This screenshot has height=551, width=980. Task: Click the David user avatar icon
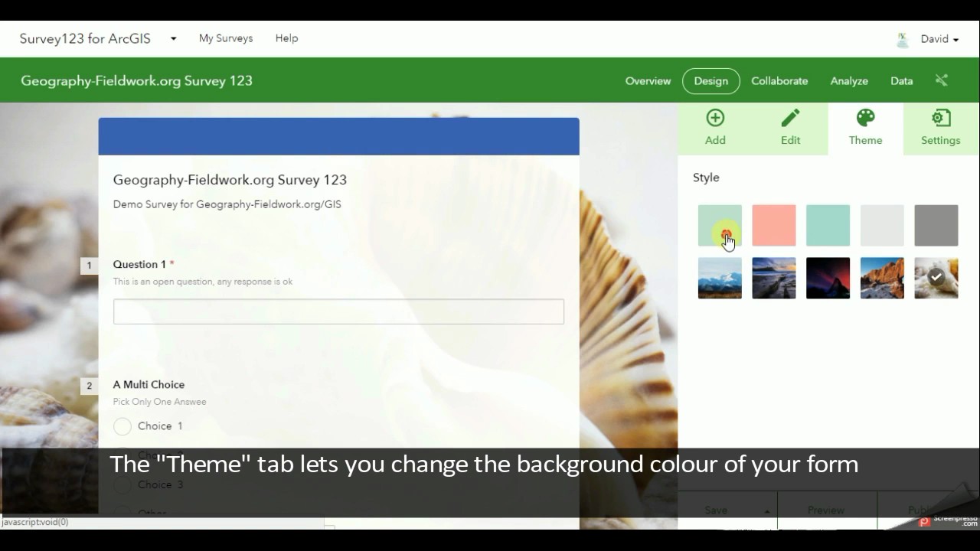(903, 39)
